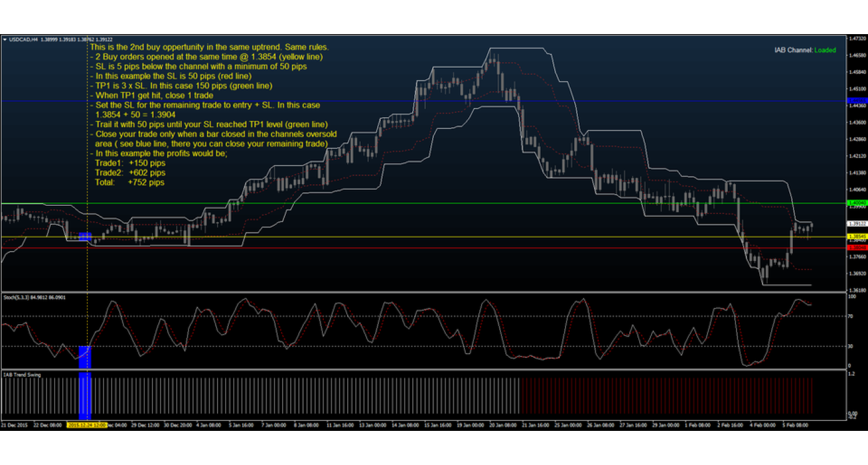Viewport: 868px width, 465px height.
Task: Click the yellow 1.38545 price tag
Action: coord(857,237)
